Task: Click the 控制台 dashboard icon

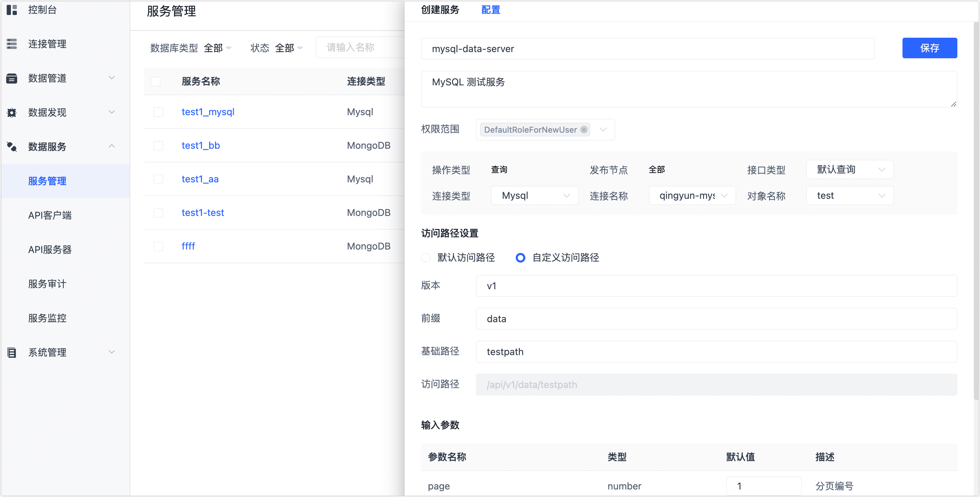Action: click(12, 10)
